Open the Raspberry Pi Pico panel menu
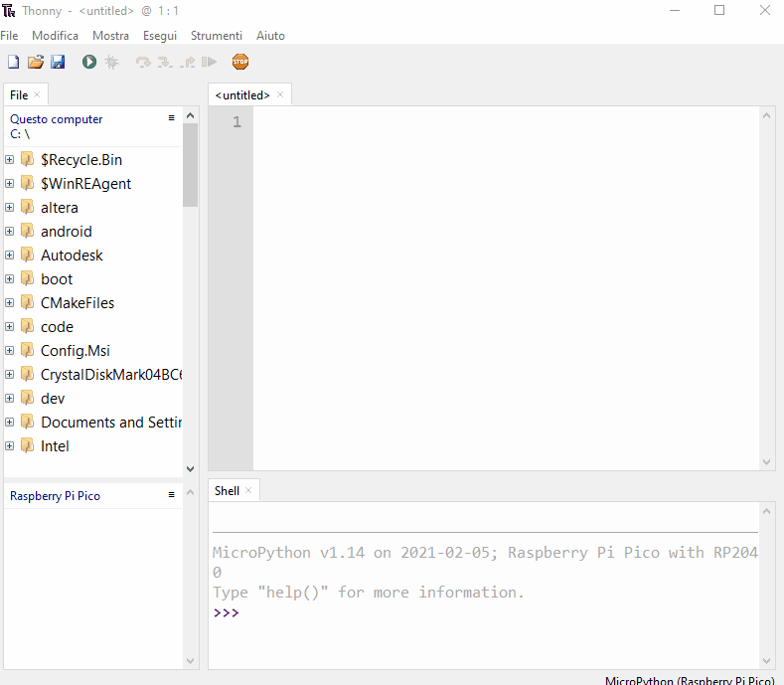 coord(171,495)
